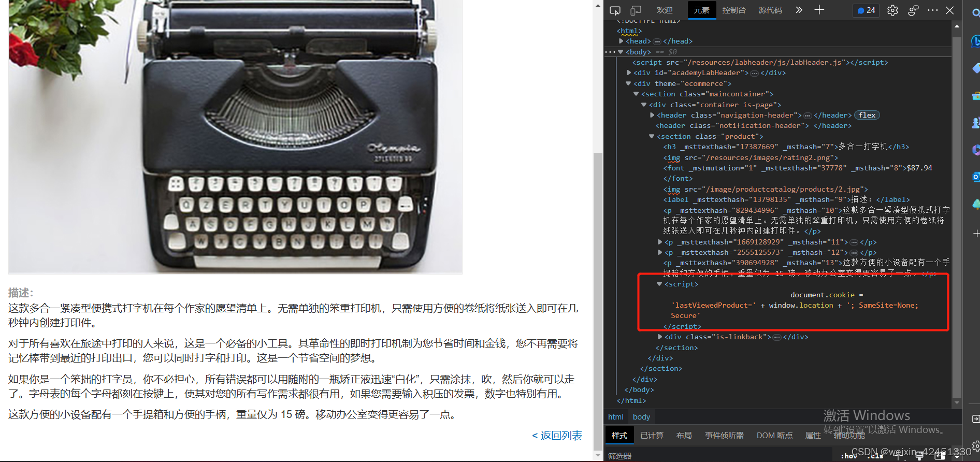Open the 事件侦听器 tab
The height and width of the screenshot is (462, 980).
pos(724,436)
